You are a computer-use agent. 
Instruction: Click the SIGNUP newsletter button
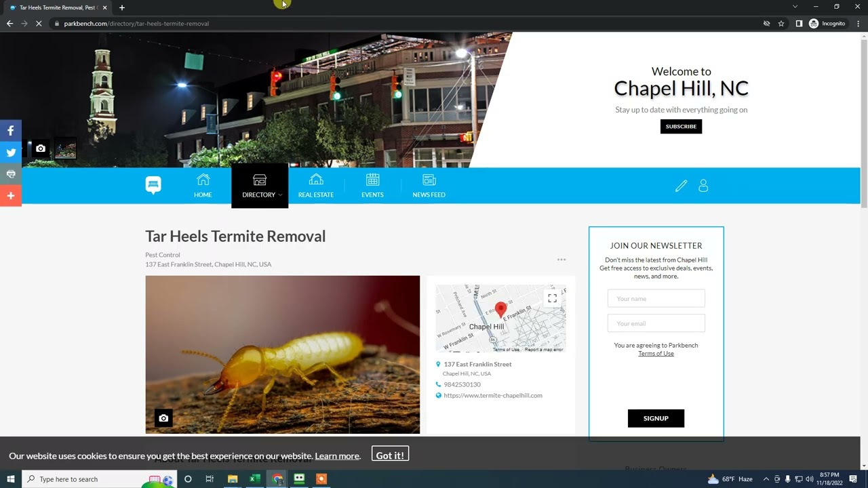pyautogui.click(x=656, y=418)
